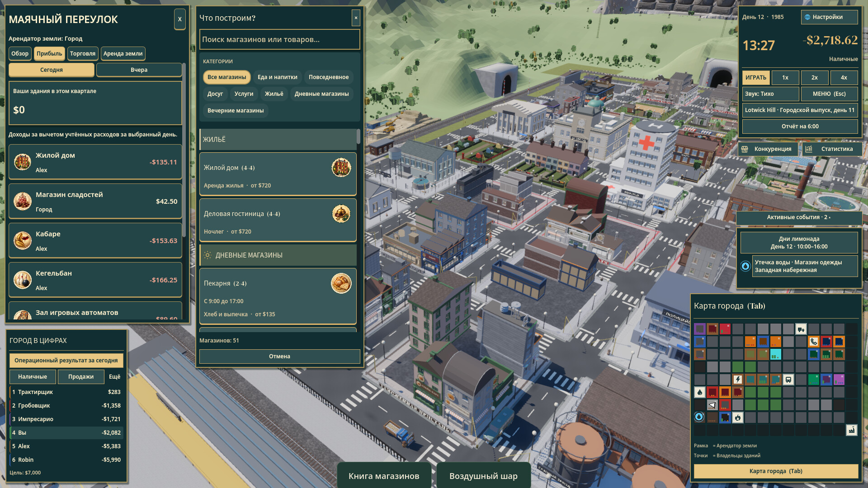Expand Активные события list
Viewport: 868px width, 488px height.
point(799,217)
